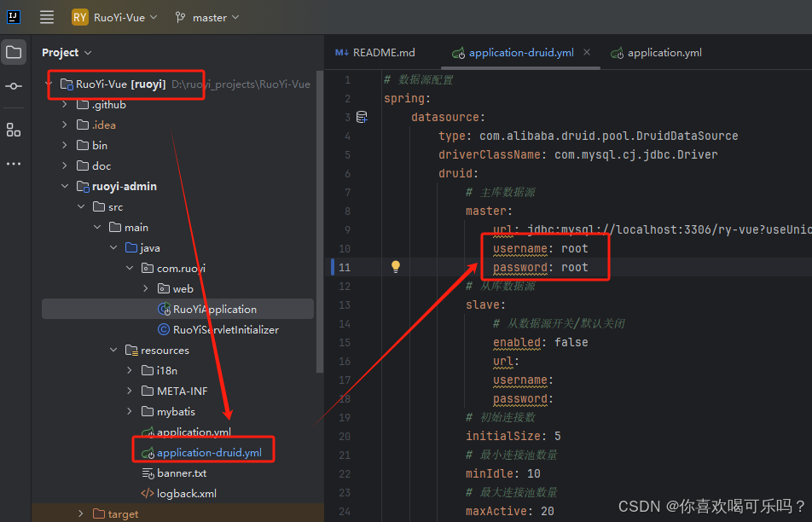
Task: Expand the mybatis folder
Action: 130,411
